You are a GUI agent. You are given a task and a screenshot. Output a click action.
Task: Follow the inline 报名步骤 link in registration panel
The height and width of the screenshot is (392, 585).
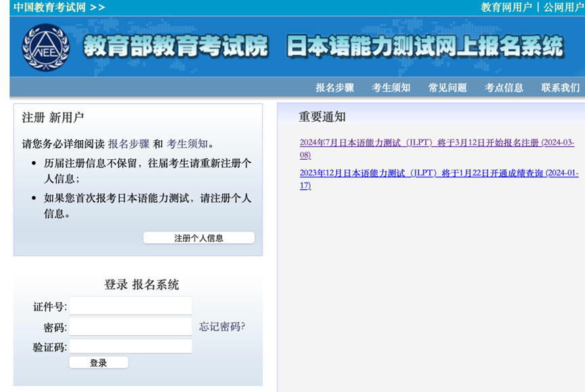tap(129, 144)
